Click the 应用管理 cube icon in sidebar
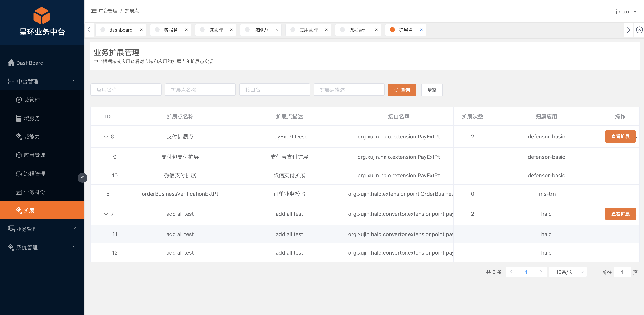This screenshot has width=644, height=315. pos(19,155)
